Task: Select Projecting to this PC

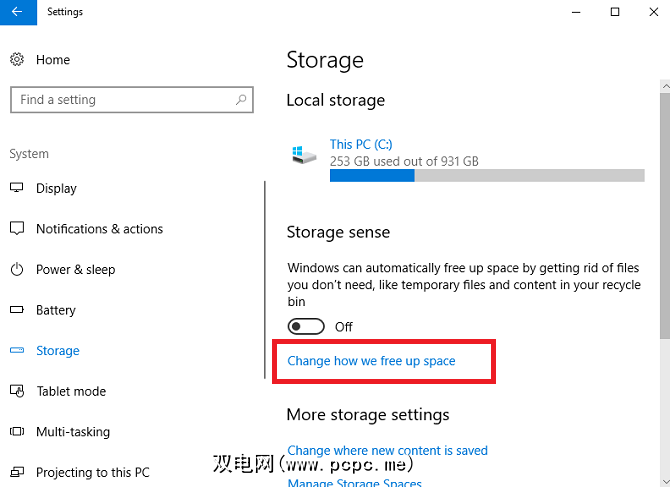Action: pyautogui.click(x=92, y=472)
